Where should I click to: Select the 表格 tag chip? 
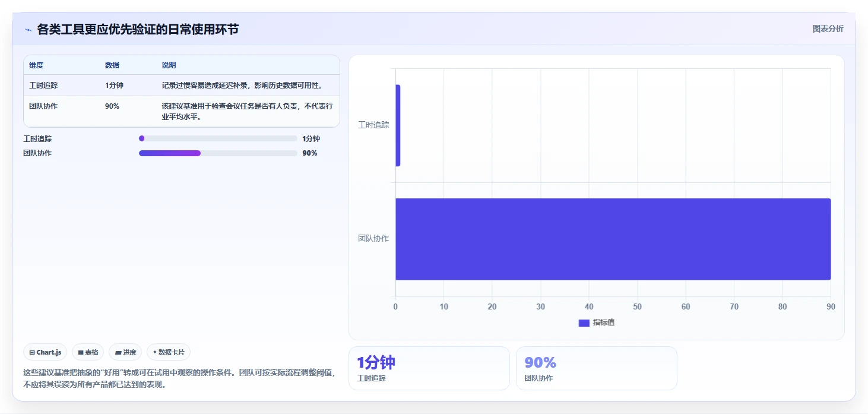[88, 352]
